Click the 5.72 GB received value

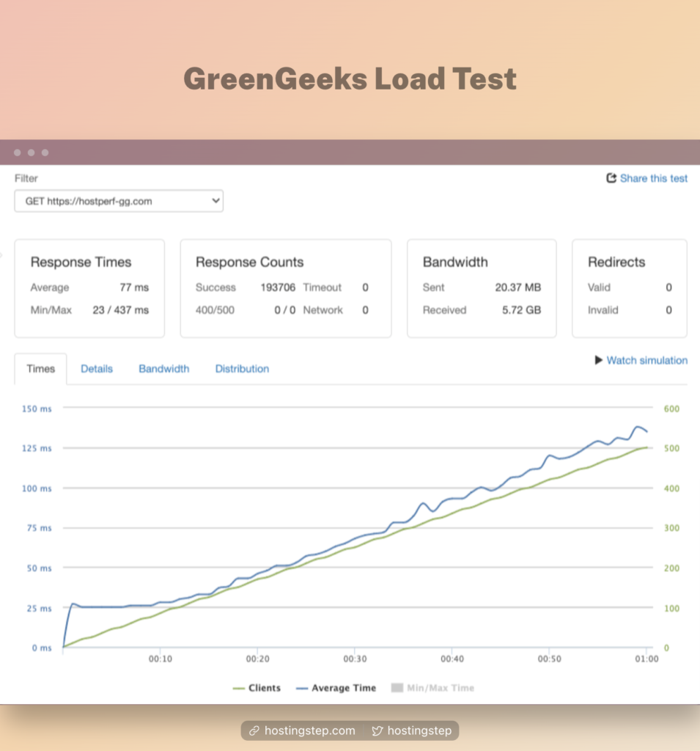click(x=521, y=310)
